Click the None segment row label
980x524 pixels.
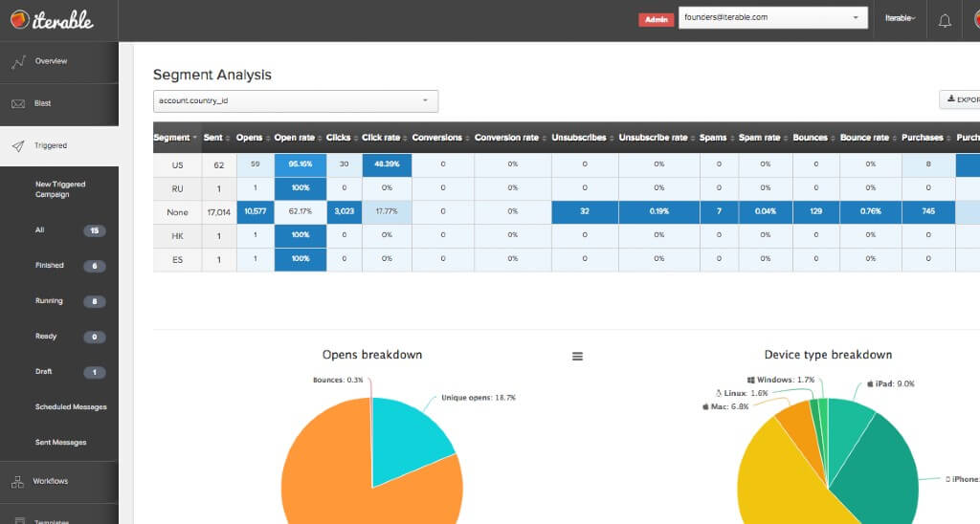pyautogui.click(x=177, y=212)
